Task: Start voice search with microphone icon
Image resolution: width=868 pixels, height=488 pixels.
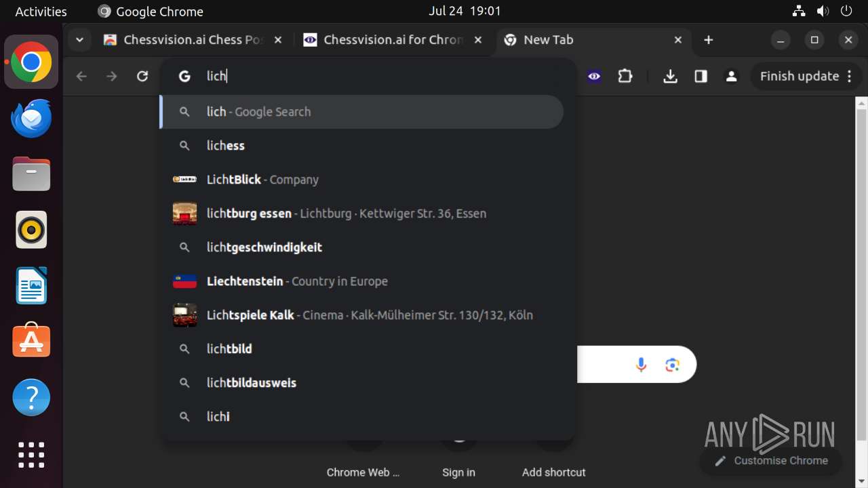Action: 641,365
